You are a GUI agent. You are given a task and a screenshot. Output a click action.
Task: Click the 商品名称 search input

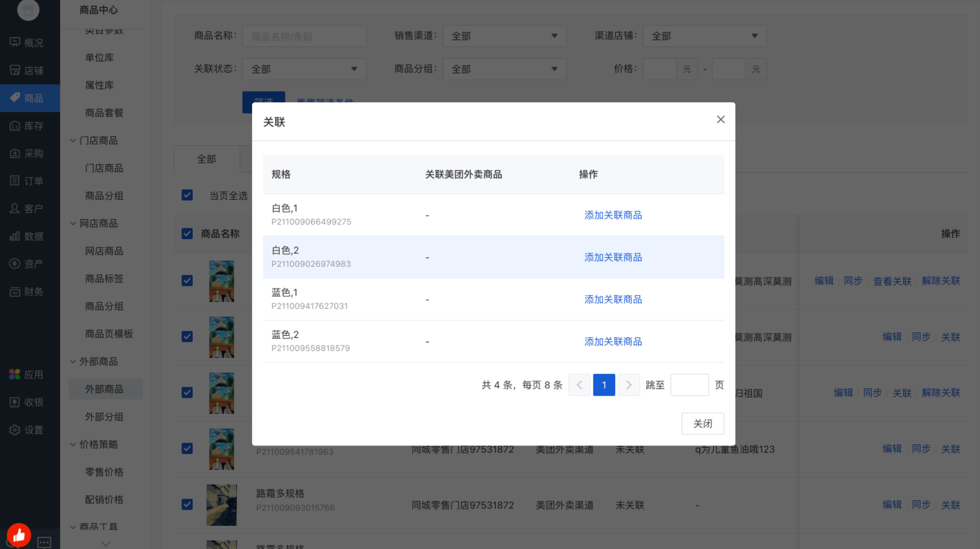[x=304, y=36]
